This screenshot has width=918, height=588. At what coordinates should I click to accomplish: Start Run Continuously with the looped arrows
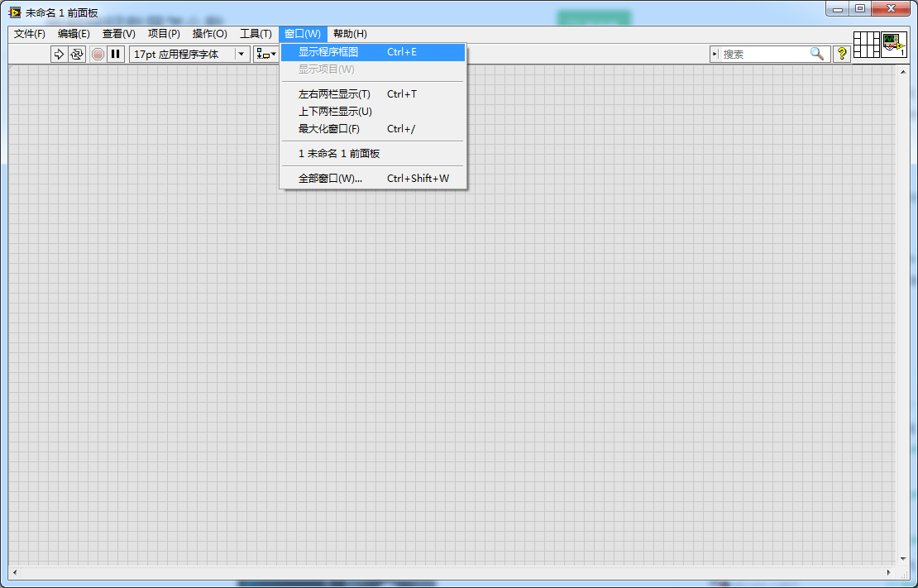(x=77, y=55)
